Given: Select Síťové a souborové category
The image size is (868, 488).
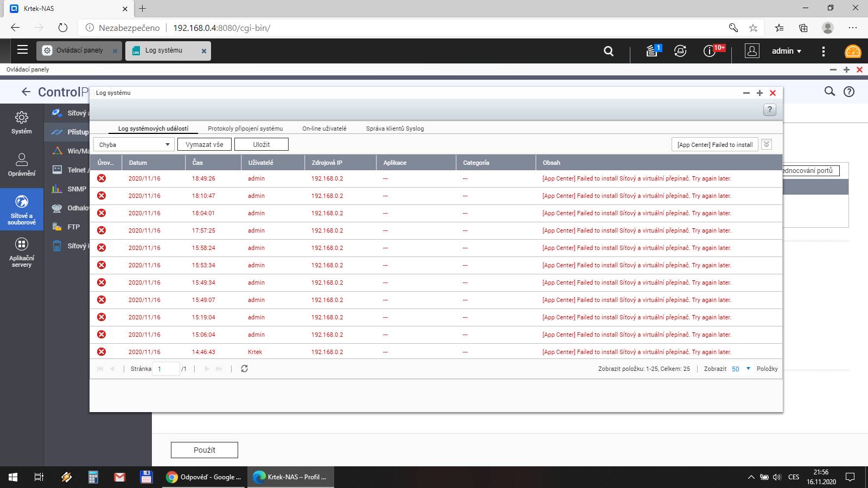Looking at the screenshot, I should pyautogui.click(x=22, y=210).
